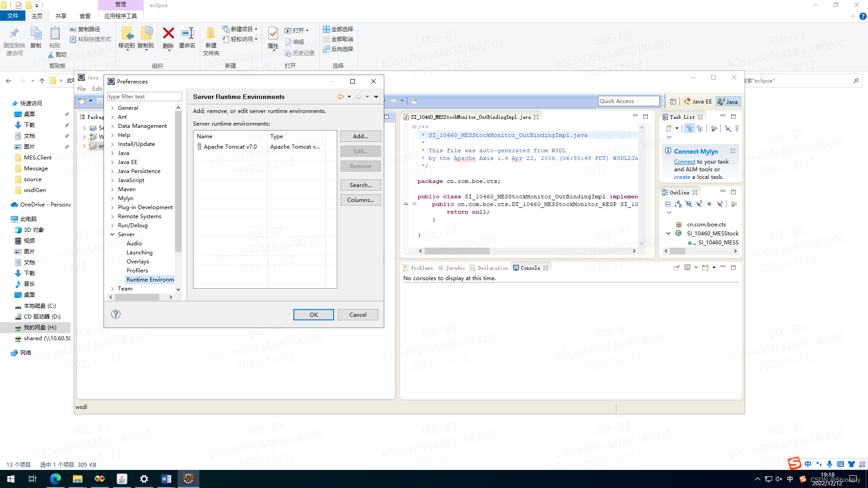Click Display Selected Console monitor icon
This screenshot has height=488, width=868.
(x=688, y=268)
